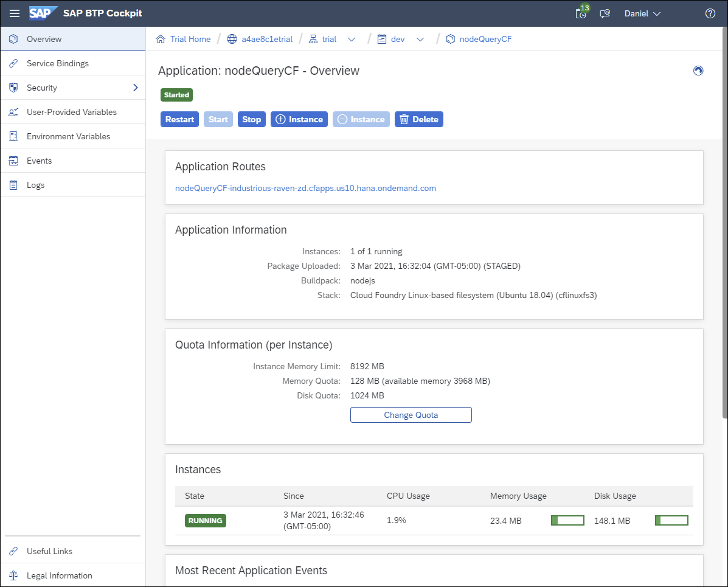The image size is (728, 587).
Task: Click the Legal Information scales icon
Action: [13, 575]
